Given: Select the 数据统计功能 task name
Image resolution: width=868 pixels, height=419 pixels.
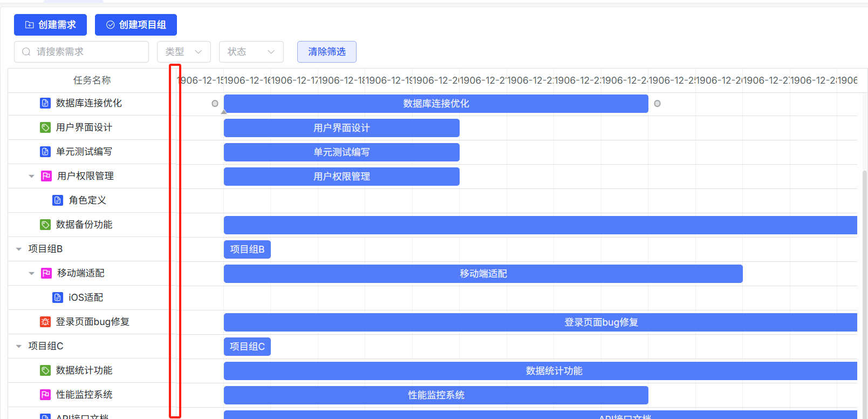Looking at the screenshot, I should pos(84,370).
